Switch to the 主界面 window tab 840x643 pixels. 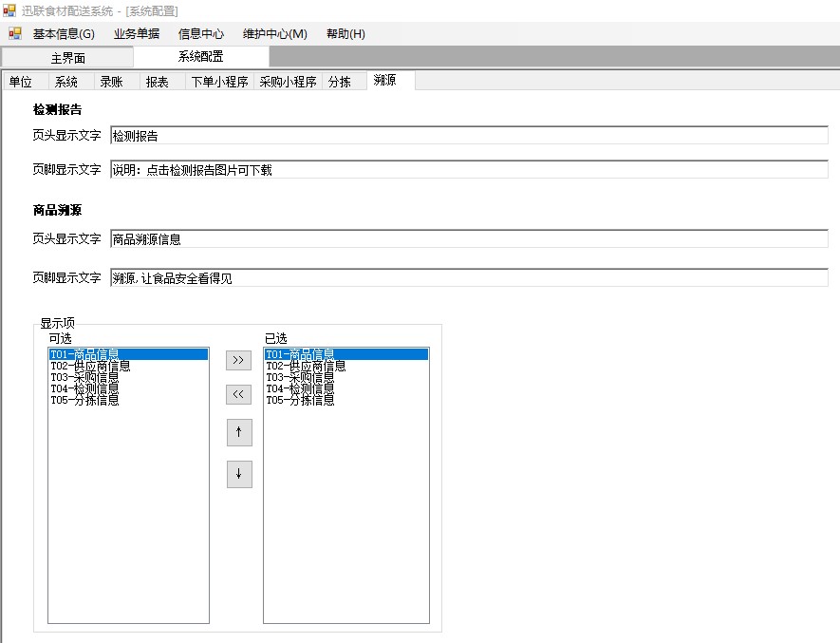coord(67,57)
